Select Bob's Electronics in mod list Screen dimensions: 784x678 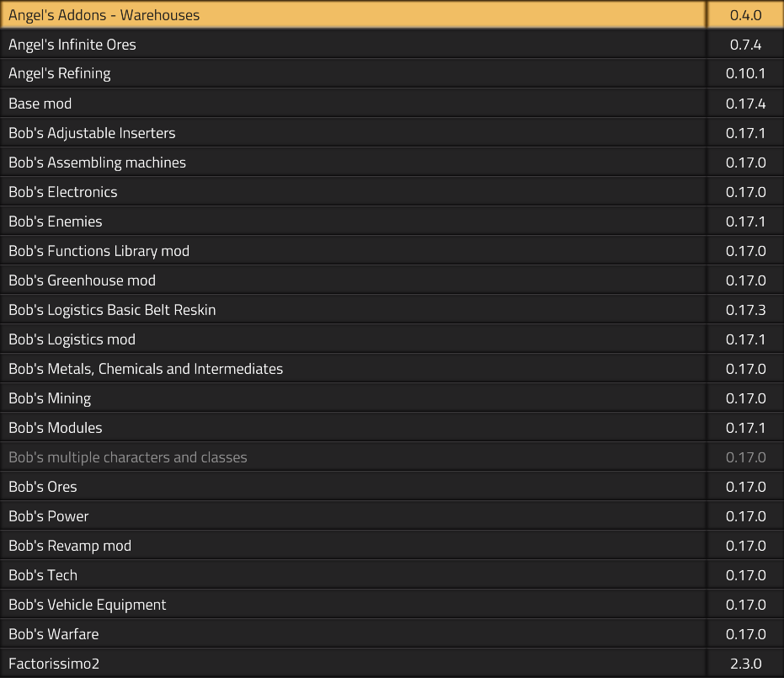[63, 192]
